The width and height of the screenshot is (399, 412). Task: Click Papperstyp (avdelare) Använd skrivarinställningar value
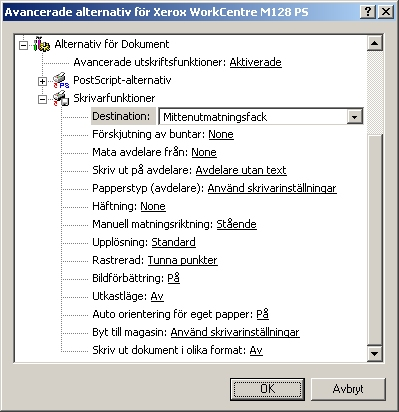(x=272, y=188)
